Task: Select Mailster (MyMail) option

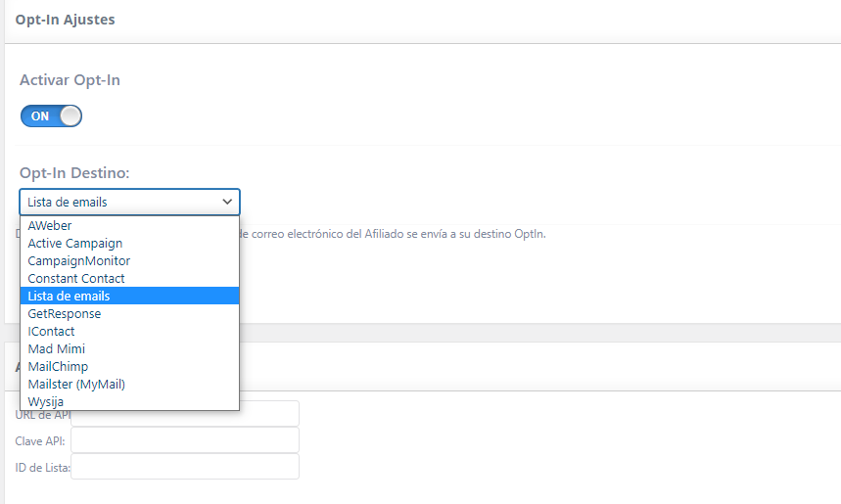Action: (129, 385)
